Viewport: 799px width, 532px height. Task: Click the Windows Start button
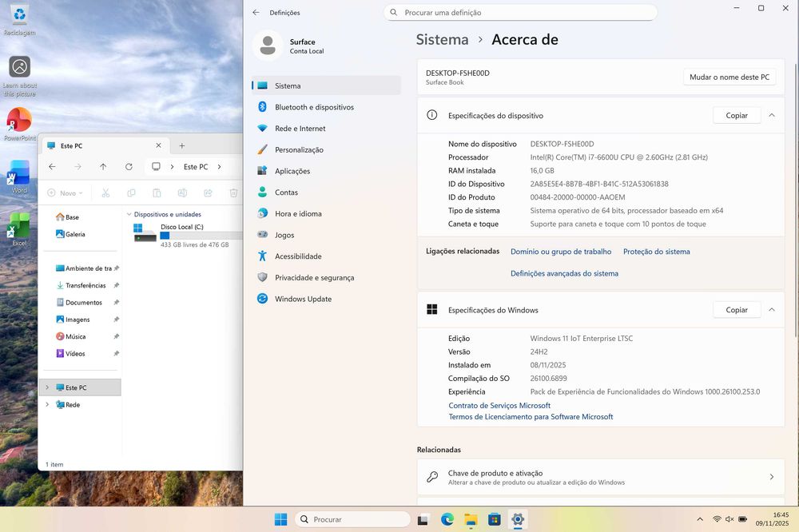tap(280, 519)
